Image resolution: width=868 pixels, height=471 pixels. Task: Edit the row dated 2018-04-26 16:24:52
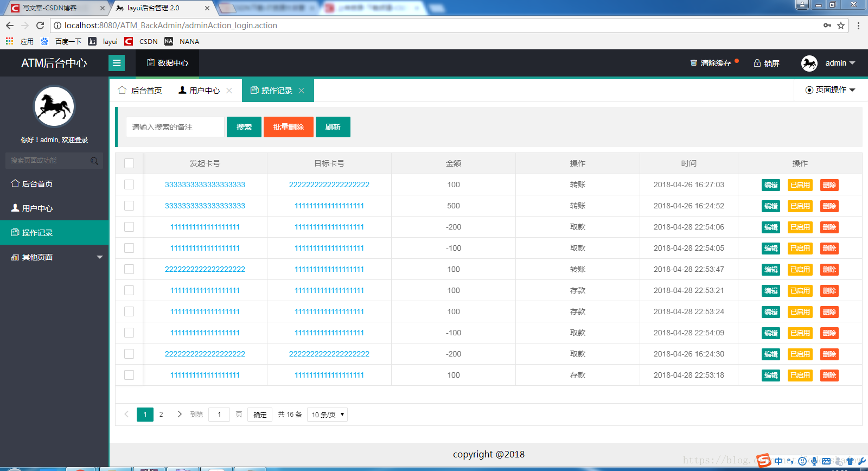coord(771,206)
